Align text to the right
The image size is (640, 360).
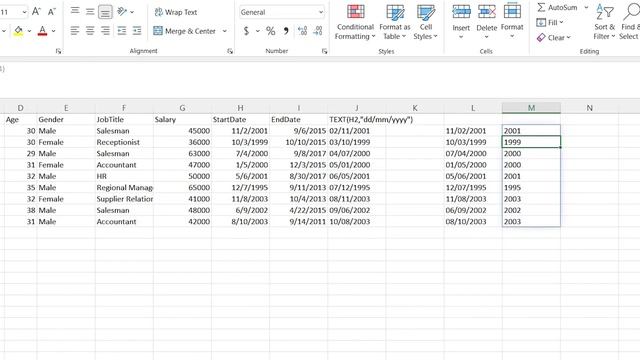point(105,31)
